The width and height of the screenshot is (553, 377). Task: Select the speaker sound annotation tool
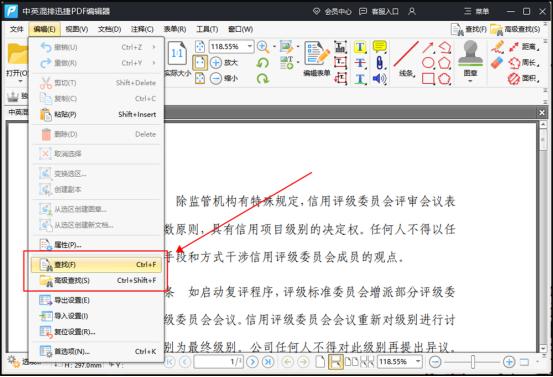tap(379, 78)
